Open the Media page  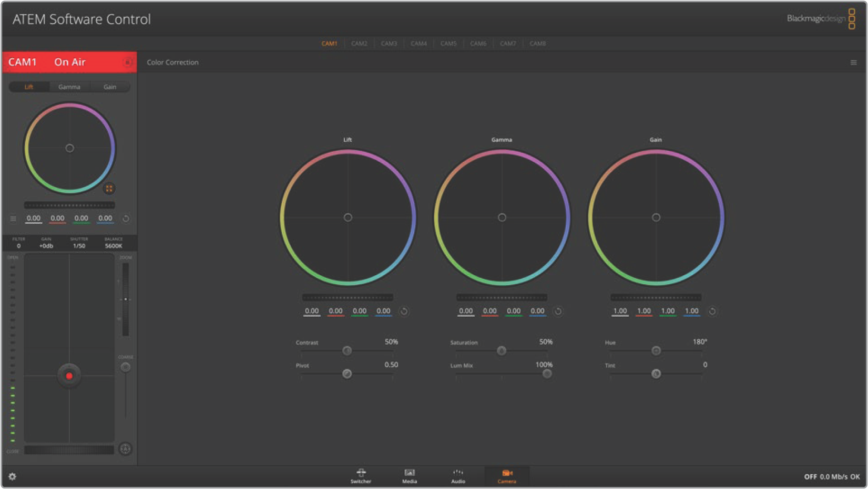tap(410, 476)
